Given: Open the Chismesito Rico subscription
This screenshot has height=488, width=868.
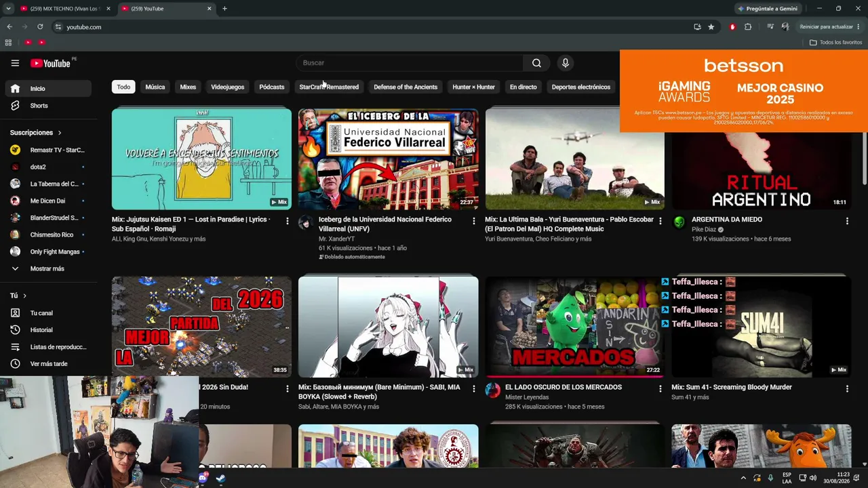Looking at the screenshot, I should click(48, 235).
